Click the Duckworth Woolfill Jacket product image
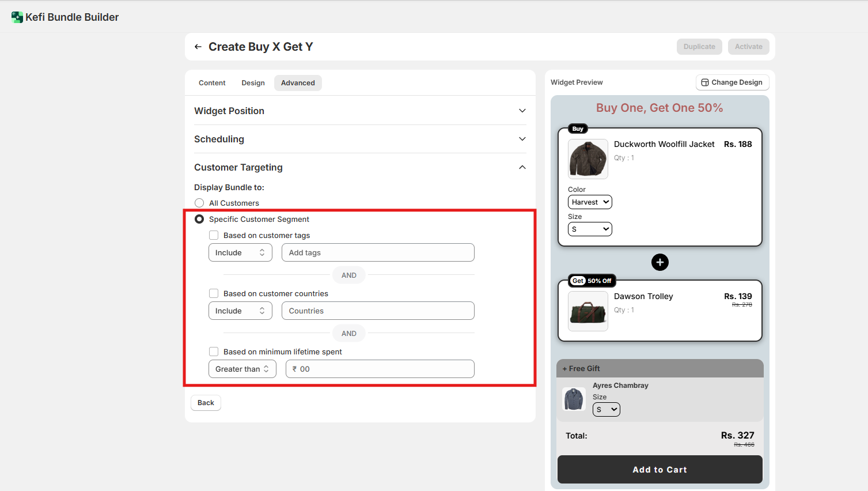 (587, 159)
